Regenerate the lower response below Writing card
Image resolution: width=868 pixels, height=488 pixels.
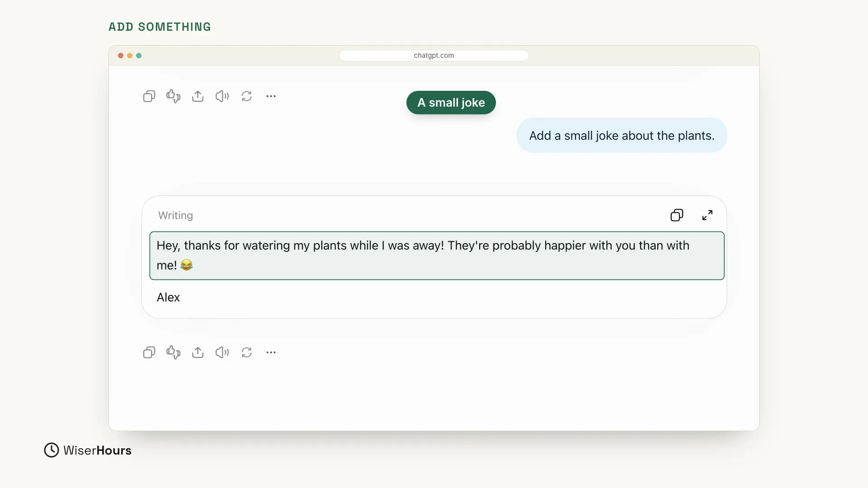[x=246, y=352]
